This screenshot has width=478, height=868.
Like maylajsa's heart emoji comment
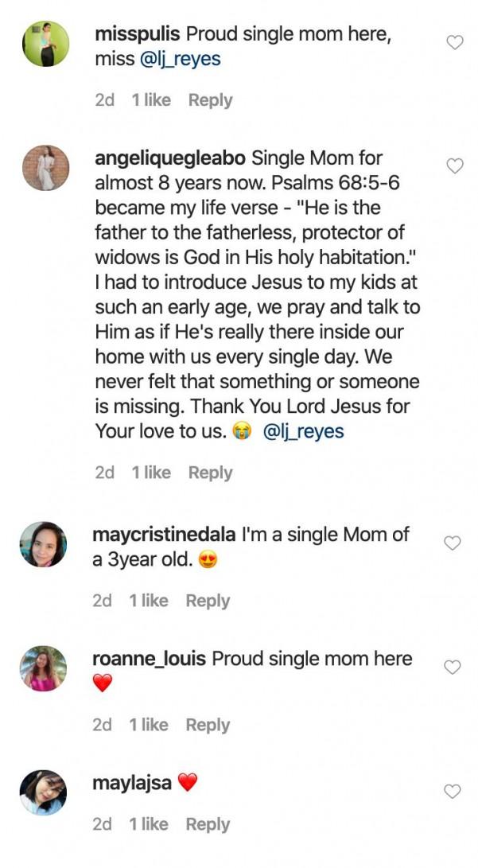click(x=452, y=791)
